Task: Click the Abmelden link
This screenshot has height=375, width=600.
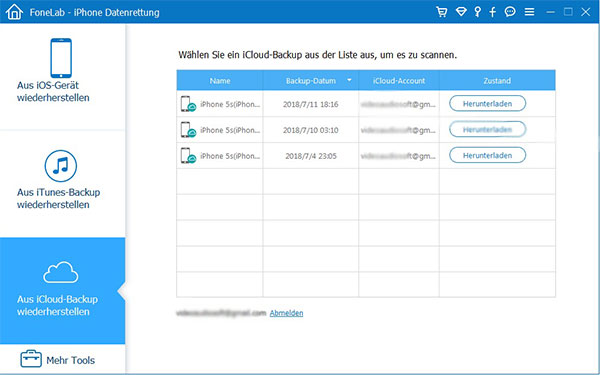Action: click(286, 313)
